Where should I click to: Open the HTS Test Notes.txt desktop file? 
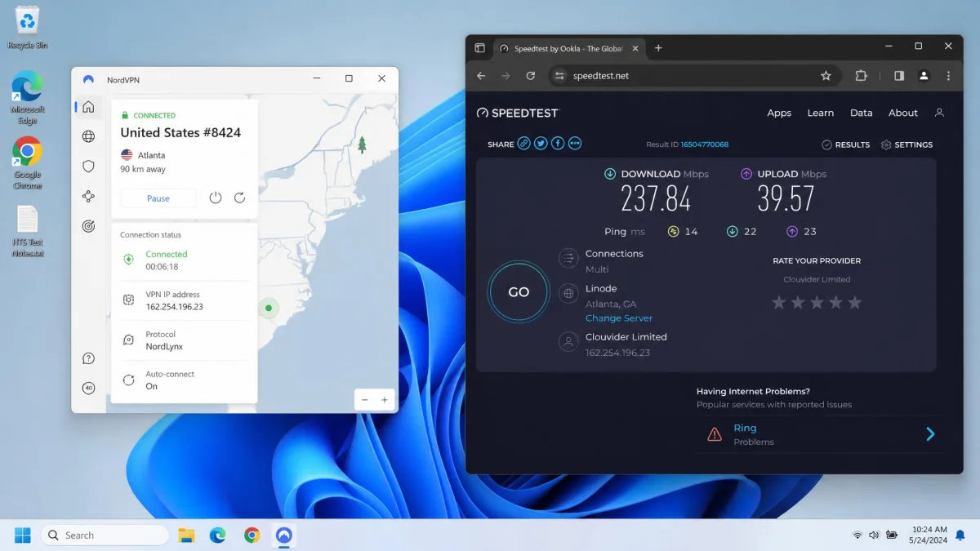[x=27, y=231]
